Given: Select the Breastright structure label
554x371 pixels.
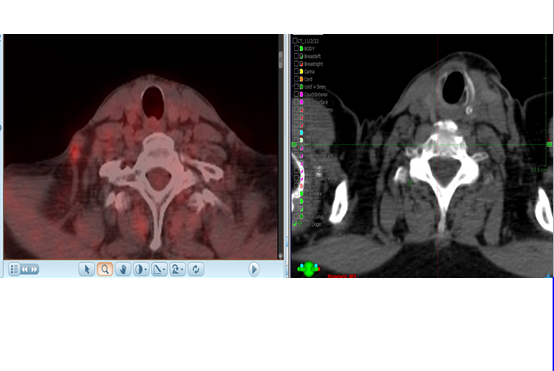Looking at the screenshot, I should 314,64.
